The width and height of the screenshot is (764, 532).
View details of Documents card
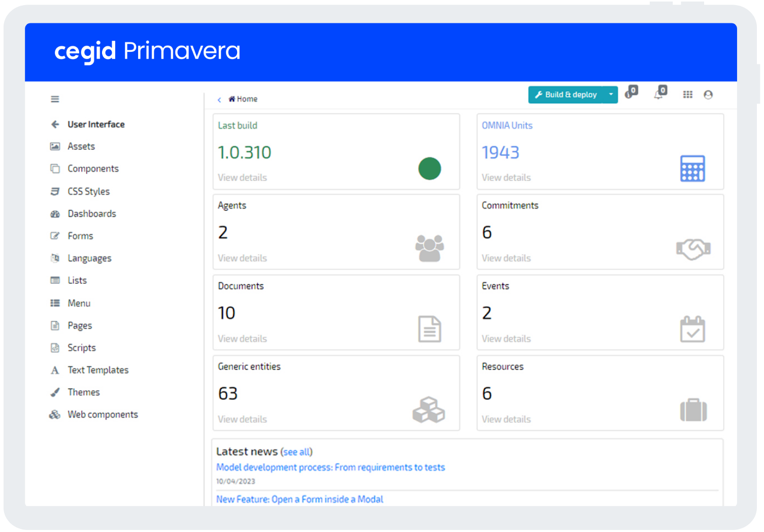tap(242, 339)
